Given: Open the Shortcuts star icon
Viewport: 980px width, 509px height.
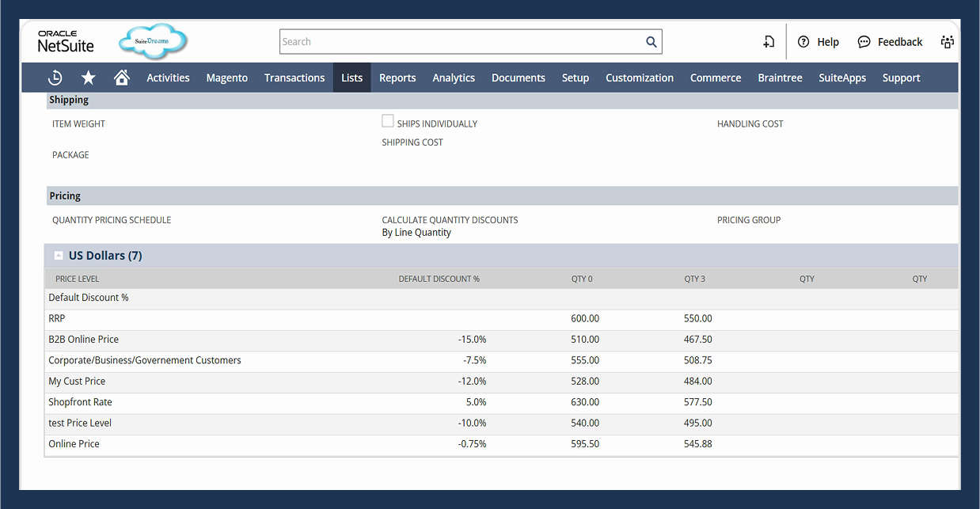Looking at the screenshot, I should point(88,78).
